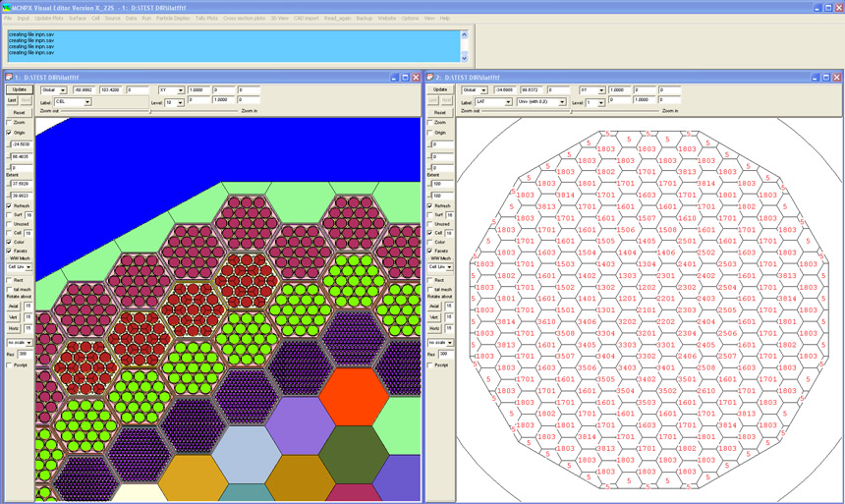
Task: Click the orange-red hexagon cell in window 1
Action: (354, 396)
